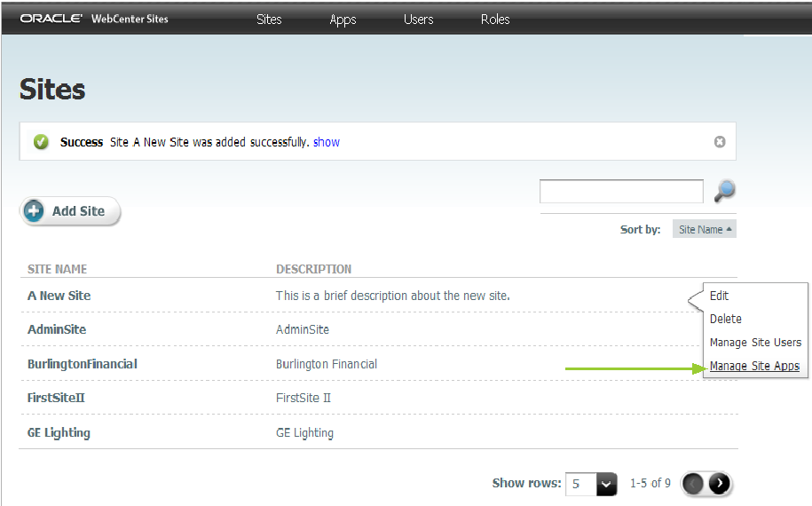812x506 pixels.
Task: Open the Apps menu in top bar
Action: point(343,20)
